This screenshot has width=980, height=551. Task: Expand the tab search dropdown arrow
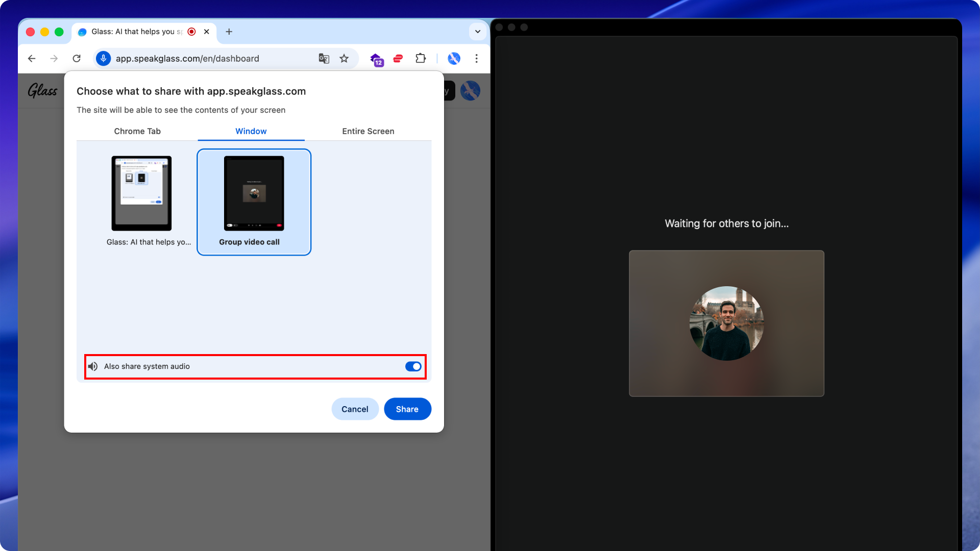coord(477,32)
